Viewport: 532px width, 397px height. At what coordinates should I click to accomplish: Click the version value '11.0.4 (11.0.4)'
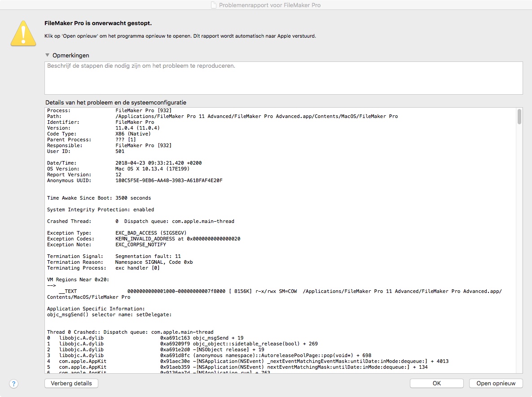137,128
